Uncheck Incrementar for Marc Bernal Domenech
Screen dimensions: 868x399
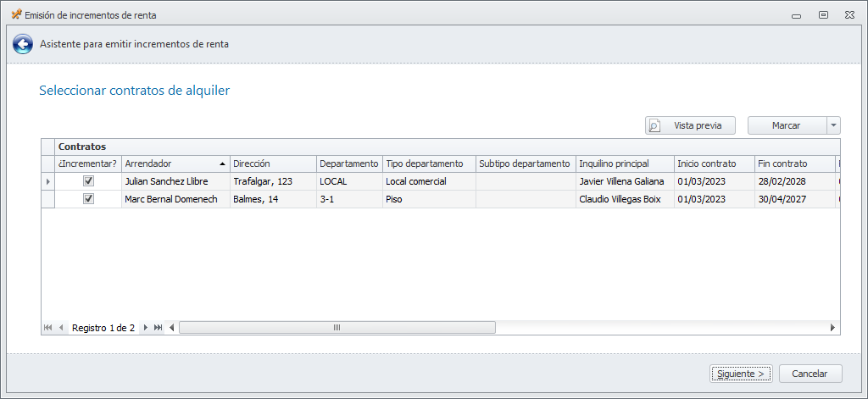pyautogui.click(x=88, y=199)
